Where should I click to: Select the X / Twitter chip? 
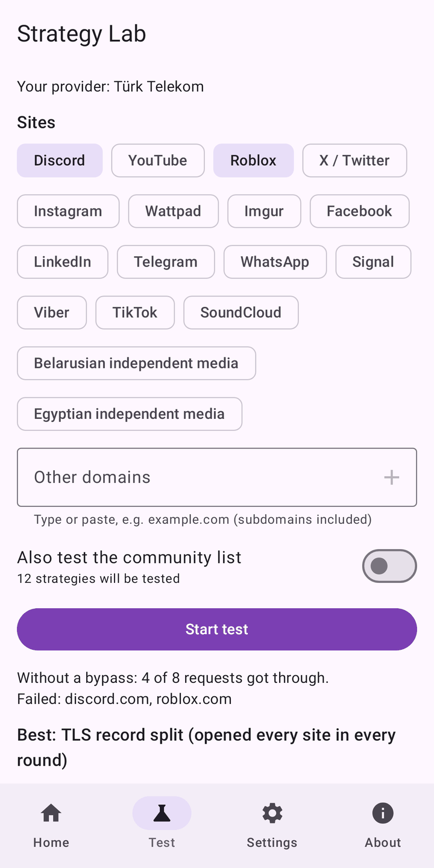pyautogui.click(x=354, y=160)
